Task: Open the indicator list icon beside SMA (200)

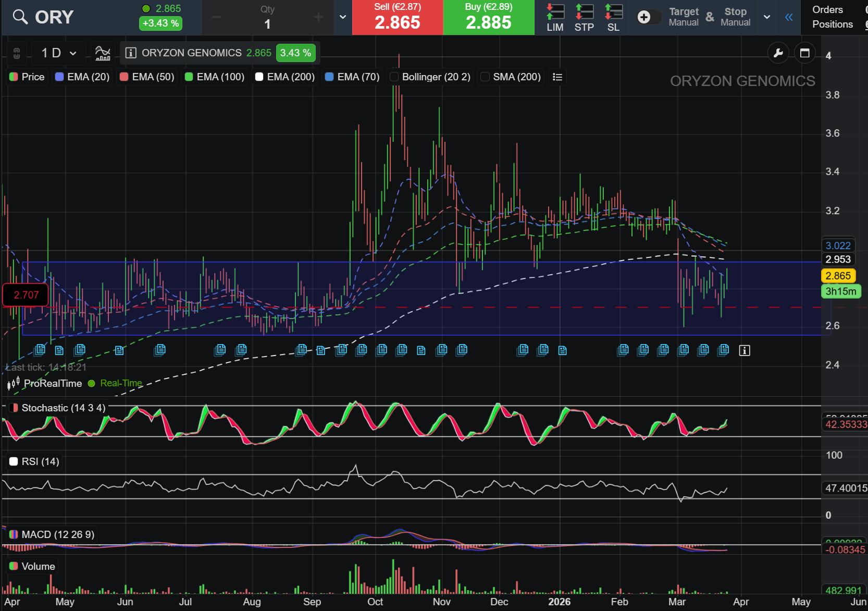Action: pos(557,77)
